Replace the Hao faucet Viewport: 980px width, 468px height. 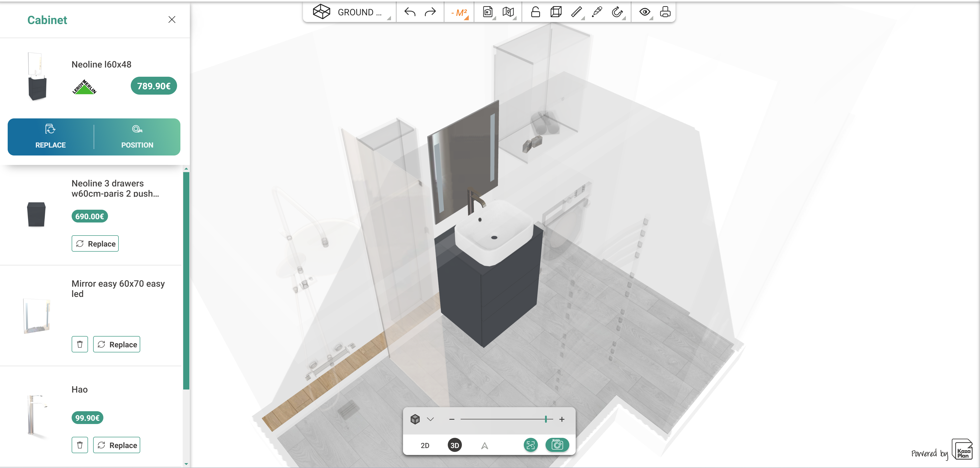coord(116,445)
